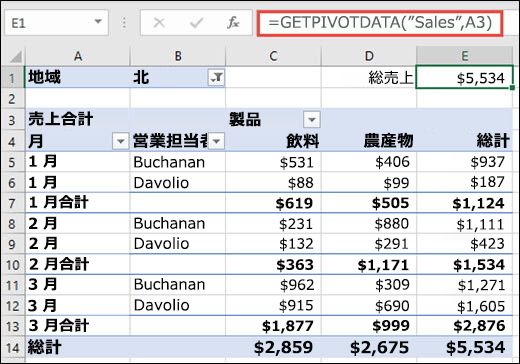Click the $962 cell
The image size is (520, 364).
coord(273,285)
